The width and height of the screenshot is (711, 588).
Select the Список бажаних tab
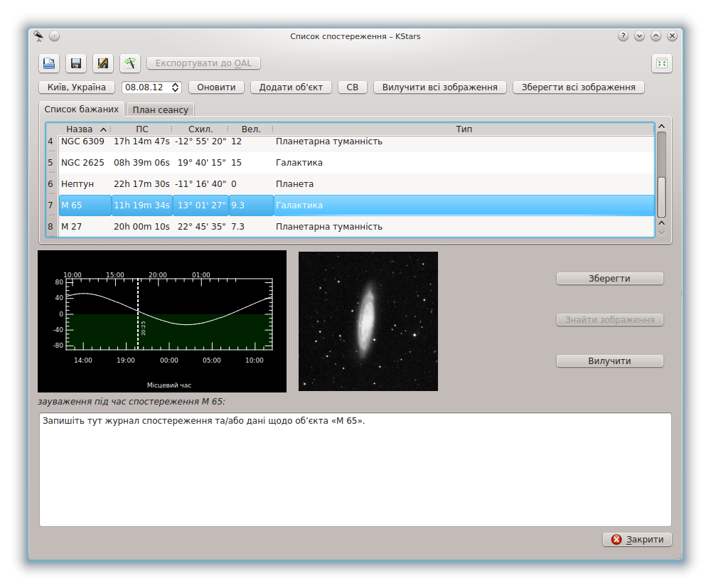tap(81, 109)
